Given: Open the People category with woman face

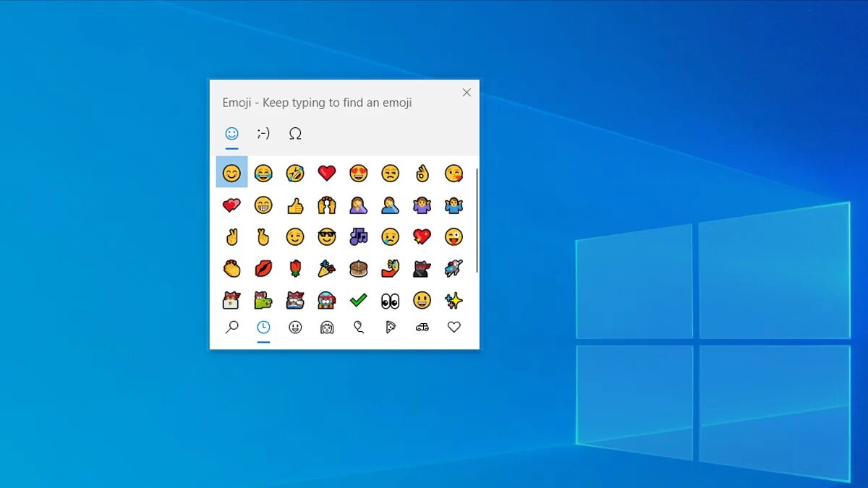Looking at the screenshot, I should click(x=327, y=328).
